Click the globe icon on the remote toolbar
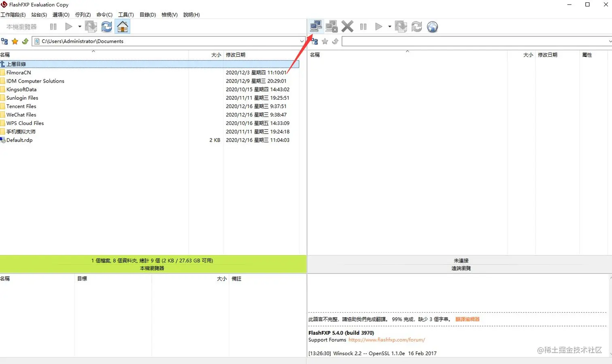Viewport: 612px width, 364px height. coord(432,27)
